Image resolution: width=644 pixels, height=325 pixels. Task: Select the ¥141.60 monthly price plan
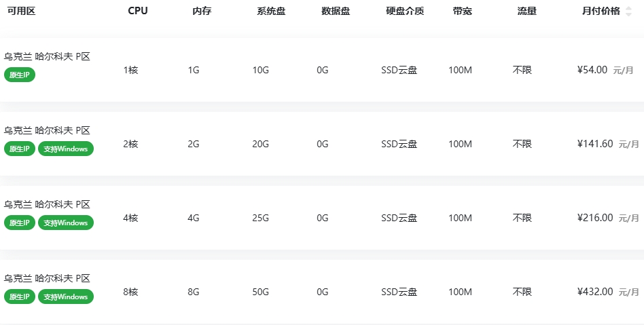click(595, 144)
